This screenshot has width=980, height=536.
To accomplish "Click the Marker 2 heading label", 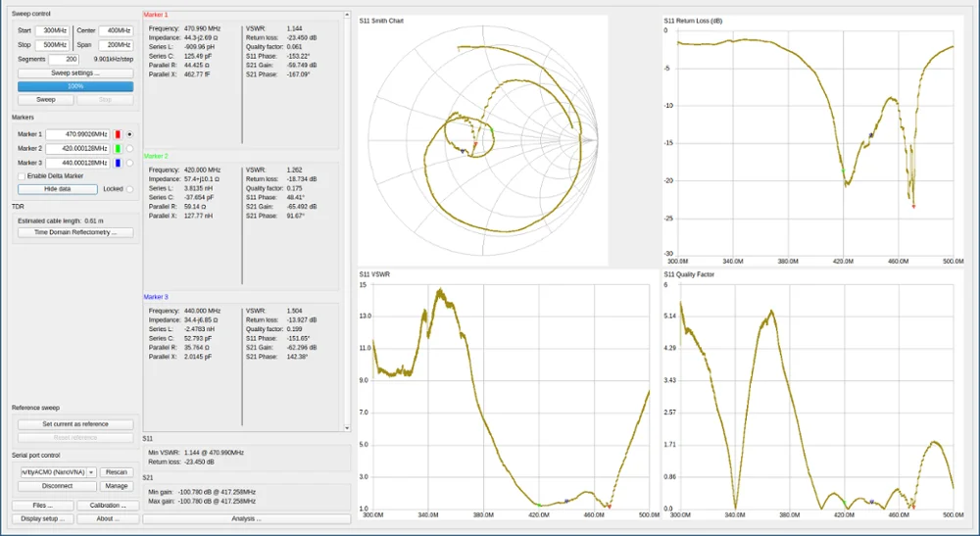I will pyautogui.click(x=156, y=156).
